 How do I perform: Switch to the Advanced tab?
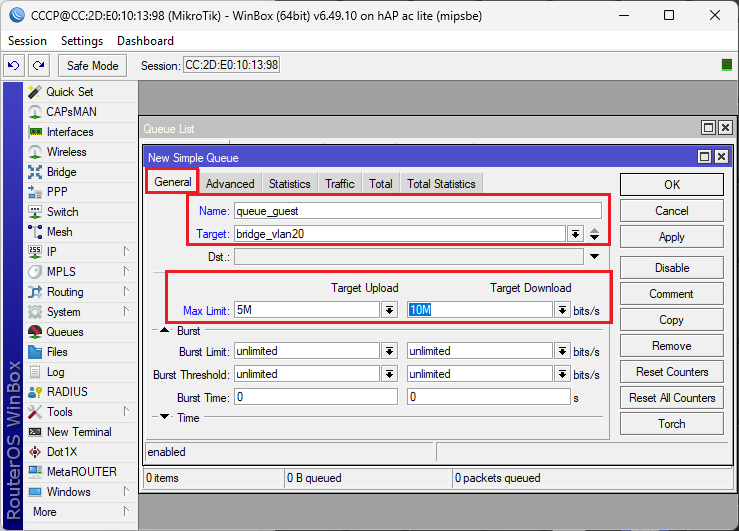(230, 184)
